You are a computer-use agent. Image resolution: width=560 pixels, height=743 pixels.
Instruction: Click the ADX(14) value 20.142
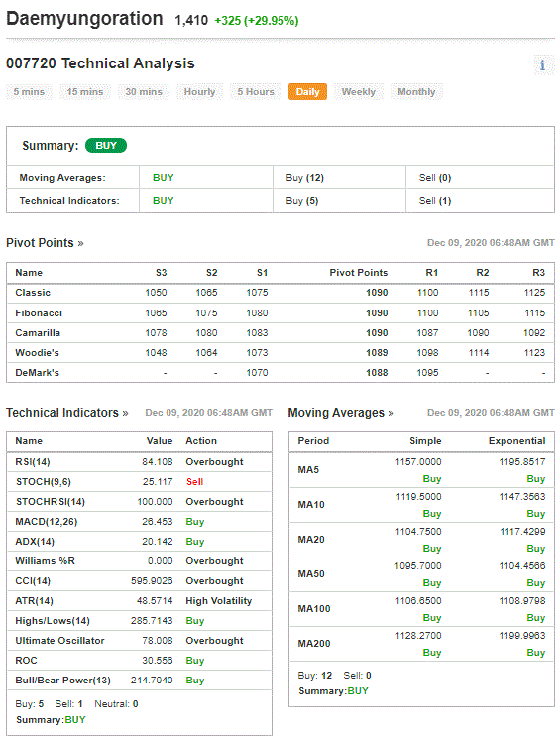[158, 542]
